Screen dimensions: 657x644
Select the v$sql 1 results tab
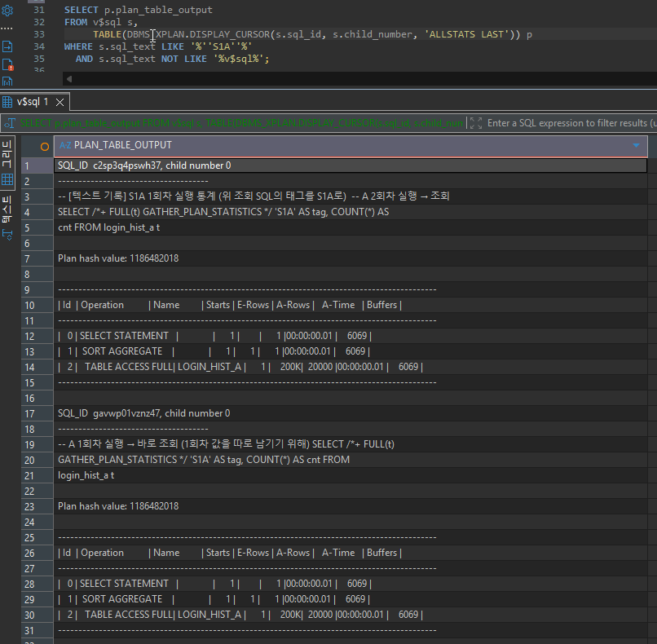pos(33,102)
